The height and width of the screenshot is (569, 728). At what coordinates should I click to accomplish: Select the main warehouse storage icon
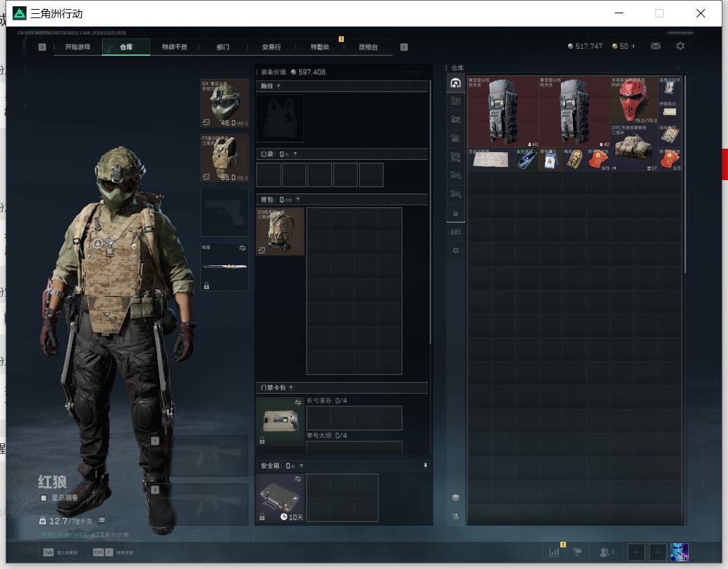[x=456, y=83]
